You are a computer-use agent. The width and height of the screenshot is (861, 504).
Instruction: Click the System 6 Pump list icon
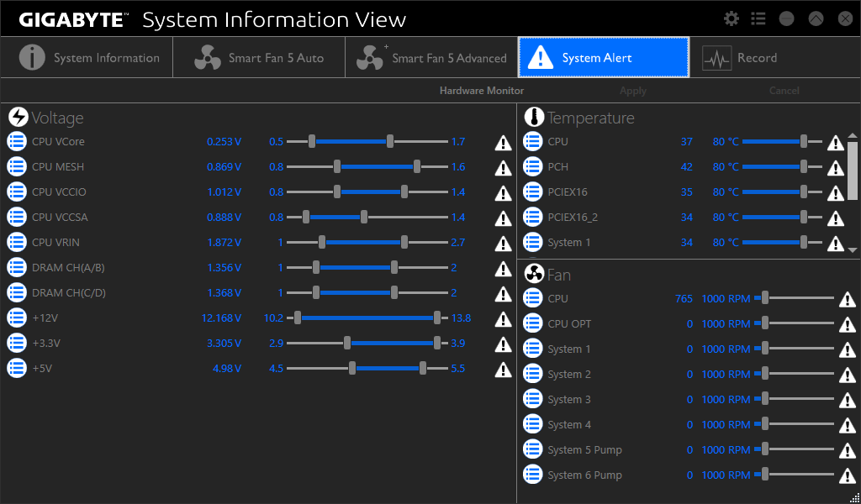532,475
